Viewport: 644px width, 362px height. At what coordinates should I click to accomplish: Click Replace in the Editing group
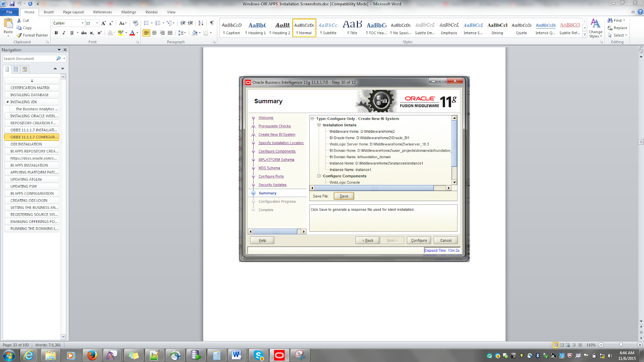617,28
